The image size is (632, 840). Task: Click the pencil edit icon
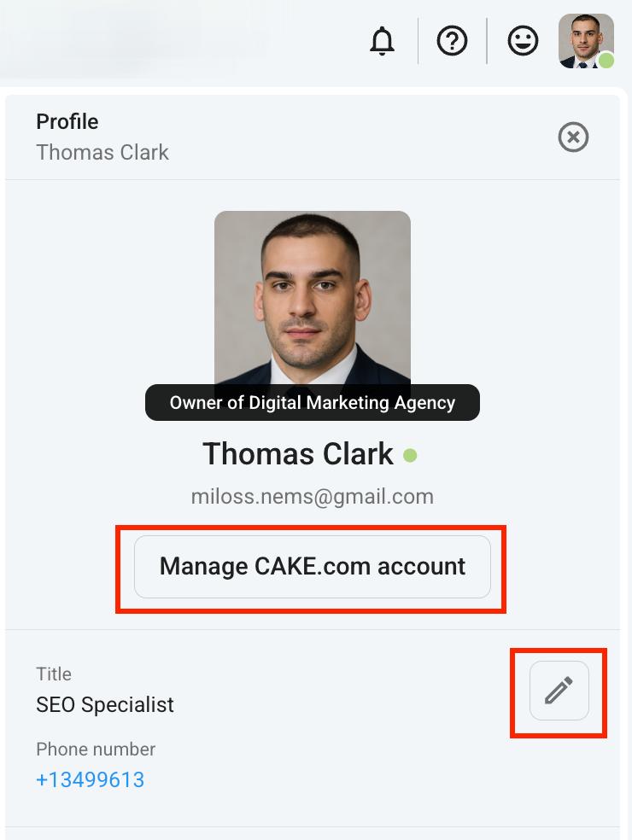[x=559, y=691]
